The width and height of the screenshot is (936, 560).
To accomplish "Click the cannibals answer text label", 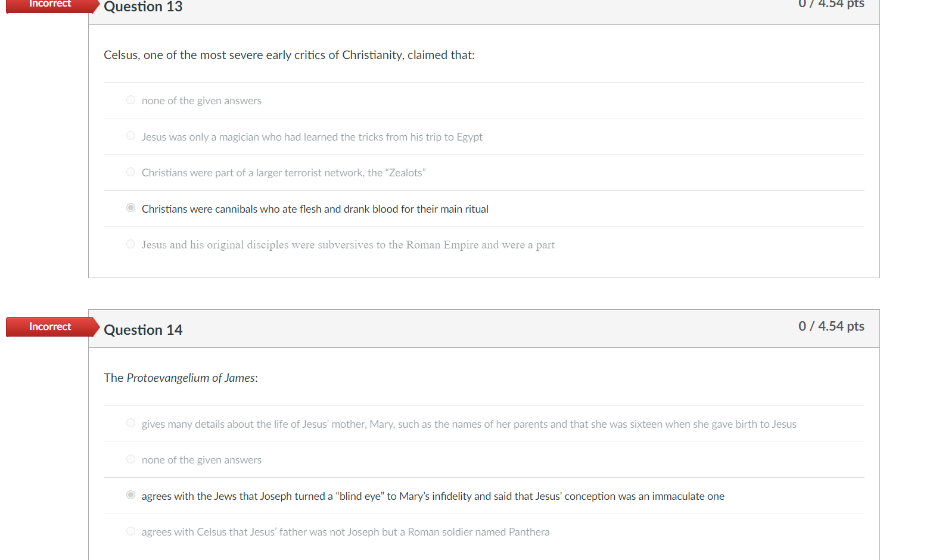I will (315, 209).
